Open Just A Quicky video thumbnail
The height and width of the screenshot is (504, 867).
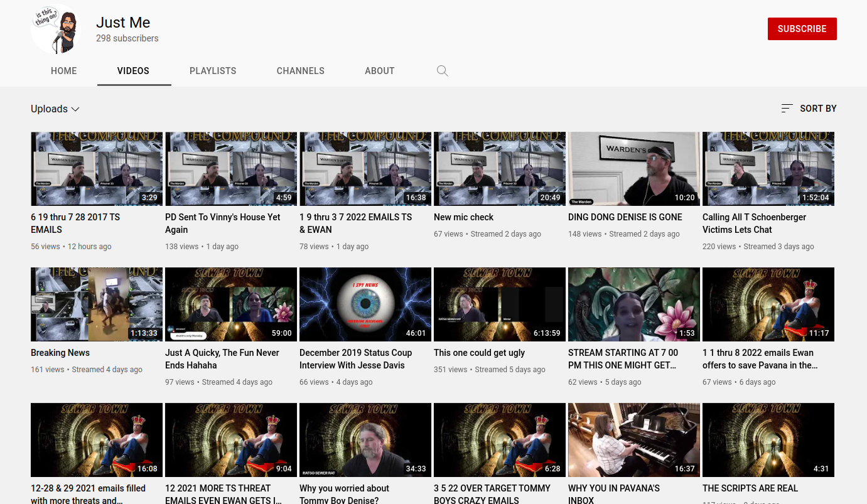pyautogui.click(x=231, y=304)
